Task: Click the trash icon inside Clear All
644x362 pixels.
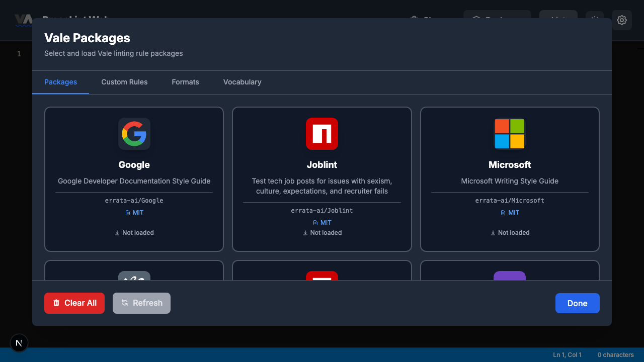Action: click(x=56, y=303)
